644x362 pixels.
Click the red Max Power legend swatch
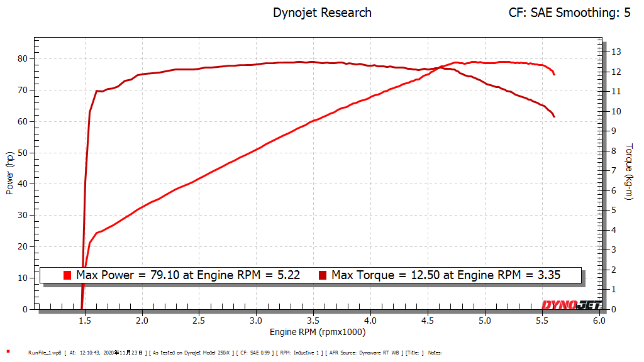pos(67,275)
